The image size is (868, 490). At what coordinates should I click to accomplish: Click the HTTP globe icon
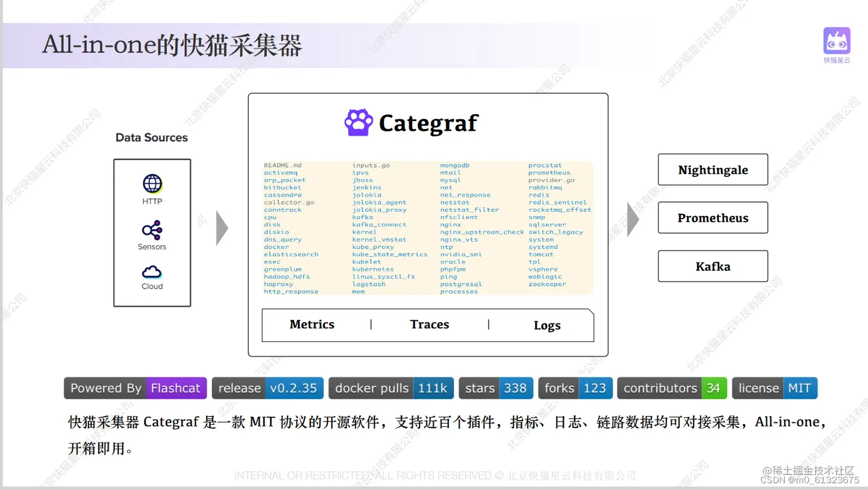pos(152,184)
